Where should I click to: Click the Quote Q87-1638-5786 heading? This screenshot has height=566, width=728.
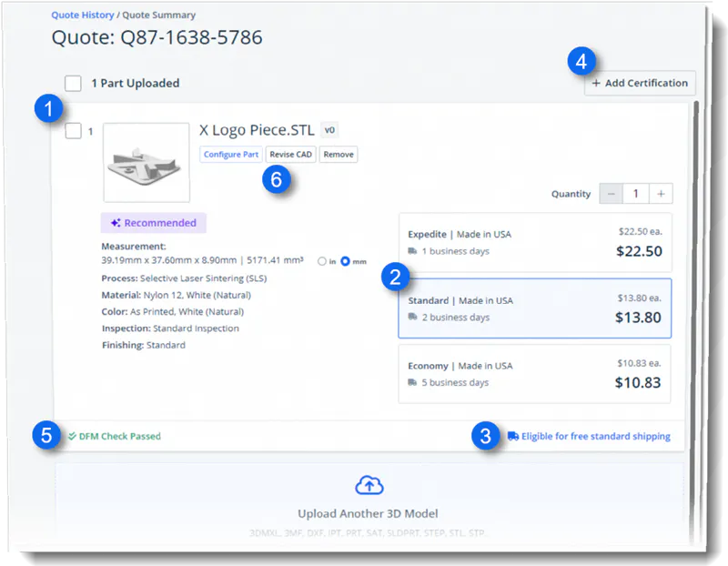(157, 37)
